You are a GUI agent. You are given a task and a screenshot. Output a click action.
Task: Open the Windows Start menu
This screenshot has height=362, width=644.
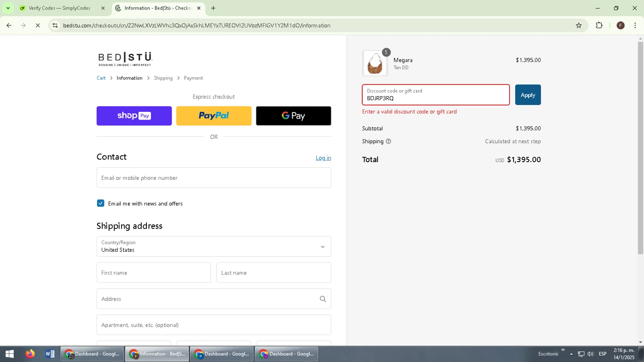(x=9, y=354)
